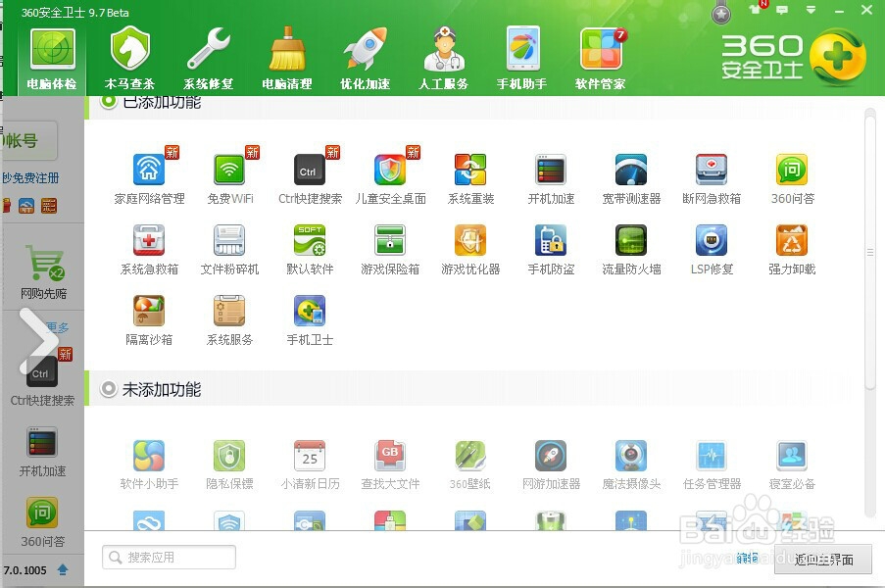Viewport: 885px width, 588px height.
Task: Add the 任务管理器 function
Action: point(712,465)
